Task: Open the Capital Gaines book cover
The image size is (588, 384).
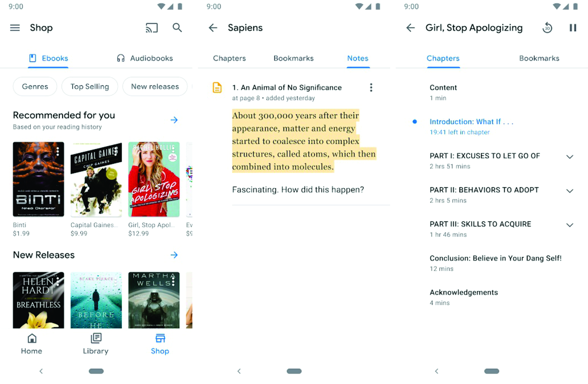Action: [96, 179]
